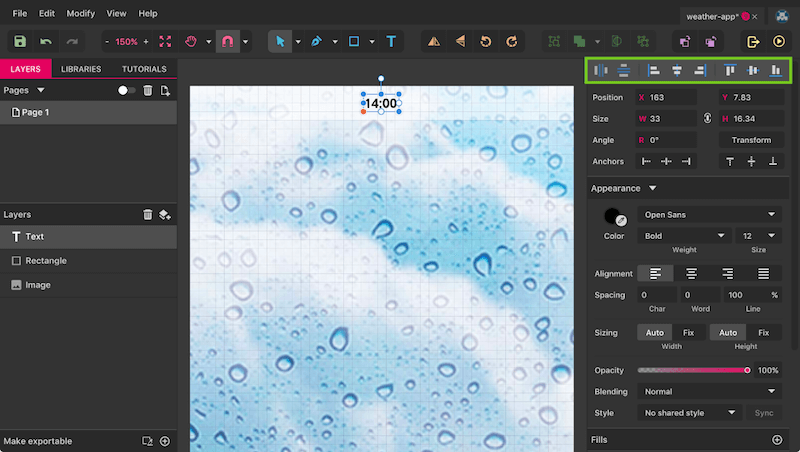This screenshot has height=452, width=800.
Task: Open the Modify menu
Action: click(x=81, y=14)
